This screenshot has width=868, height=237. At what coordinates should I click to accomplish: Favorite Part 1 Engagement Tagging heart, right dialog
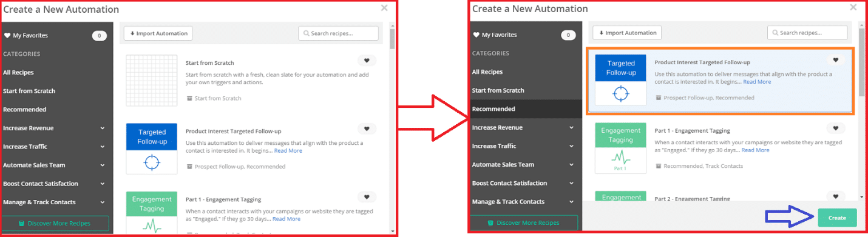[835, 128]
